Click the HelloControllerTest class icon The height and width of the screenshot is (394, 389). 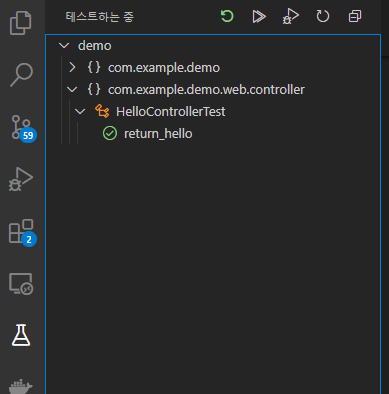point(102,111)
